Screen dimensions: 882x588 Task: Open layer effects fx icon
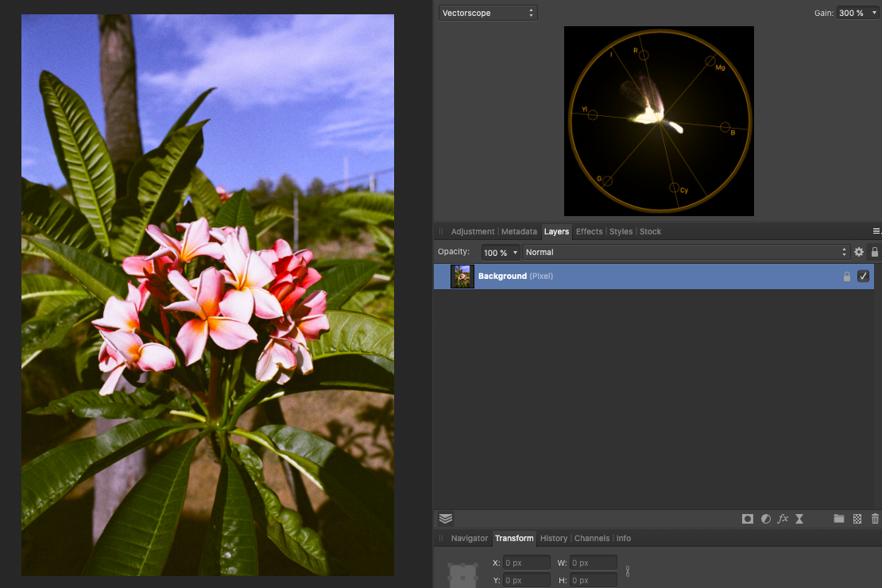(x=783, y=519)
